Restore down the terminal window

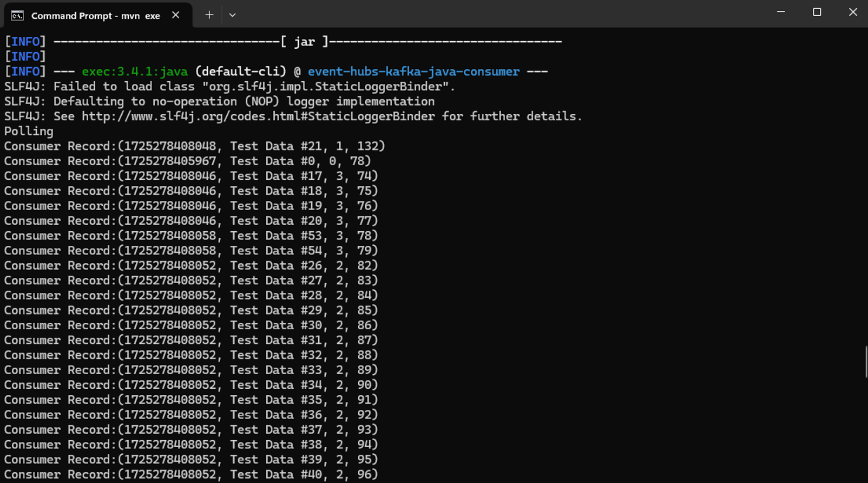pos(817,11)
